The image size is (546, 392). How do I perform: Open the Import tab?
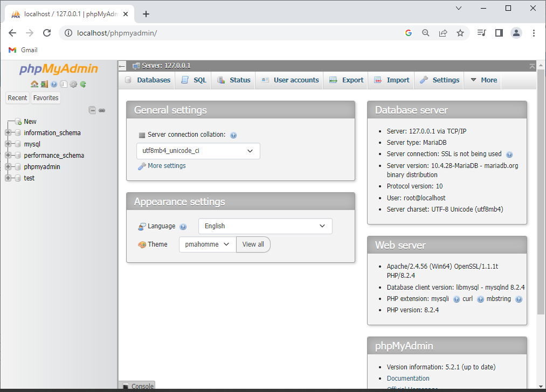391,80
